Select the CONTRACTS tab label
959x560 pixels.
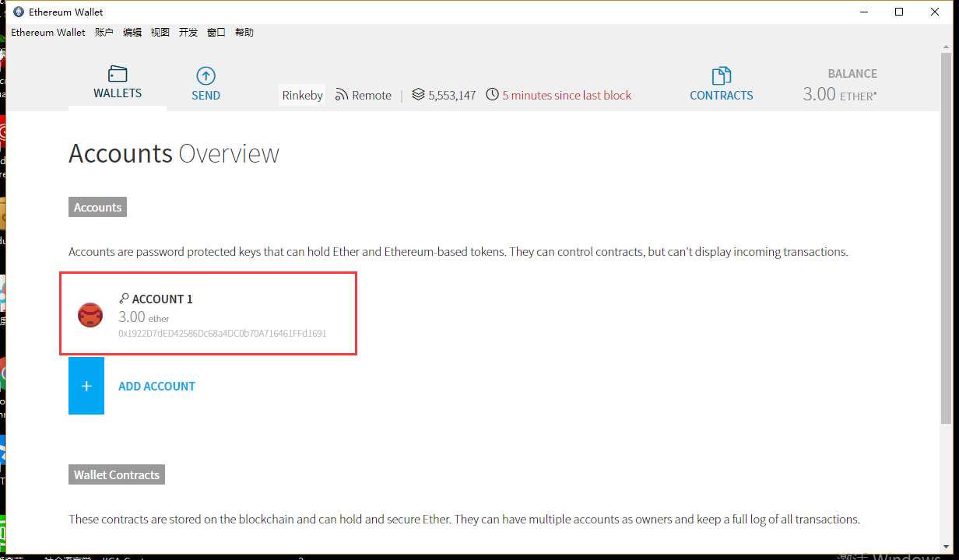coord(722,96)
